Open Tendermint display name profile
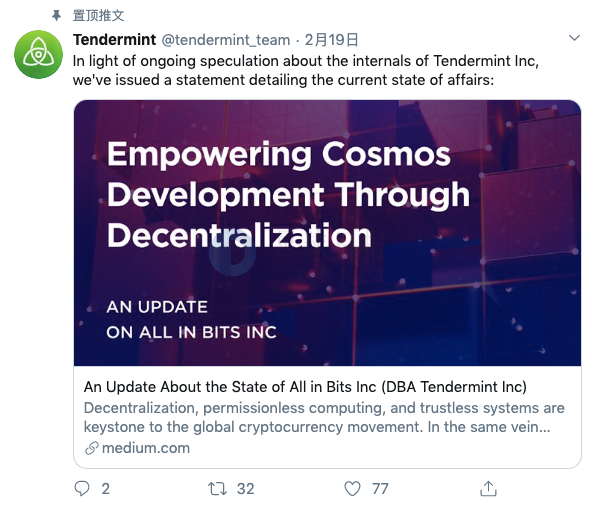The height and width of the screenshot is (505, 595). [114, 39]
